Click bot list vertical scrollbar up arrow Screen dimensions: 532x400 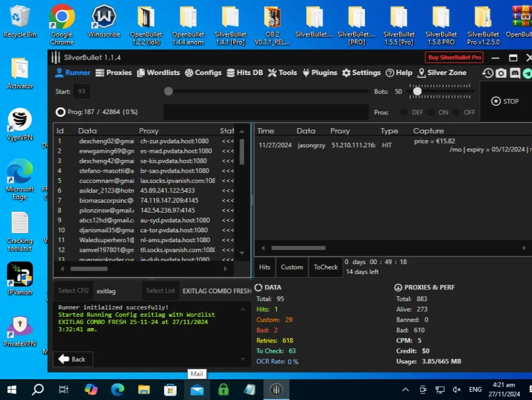(x=242, y=132)
